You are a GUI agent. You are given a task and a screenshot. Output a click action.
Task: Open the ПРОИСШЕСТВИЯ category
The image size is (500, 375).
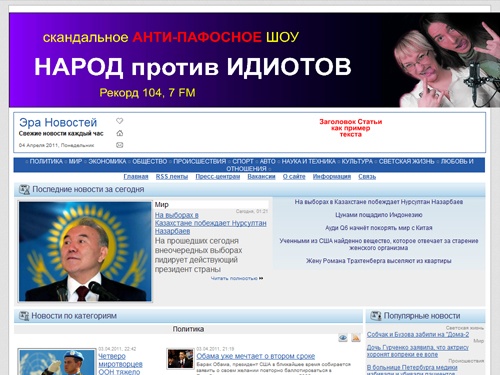point(199,161)
